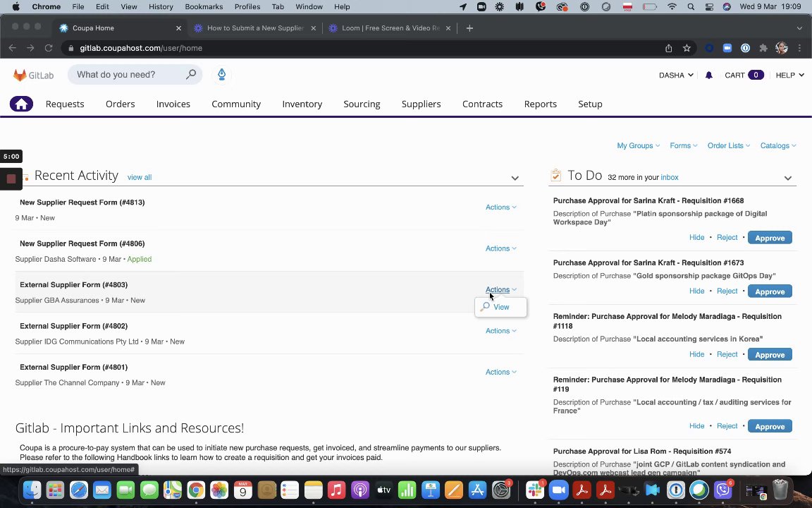The height and width of the screenshot is (508, 812).
Task: Open App Store in the Dock
Action: click(x=477, y=490)
